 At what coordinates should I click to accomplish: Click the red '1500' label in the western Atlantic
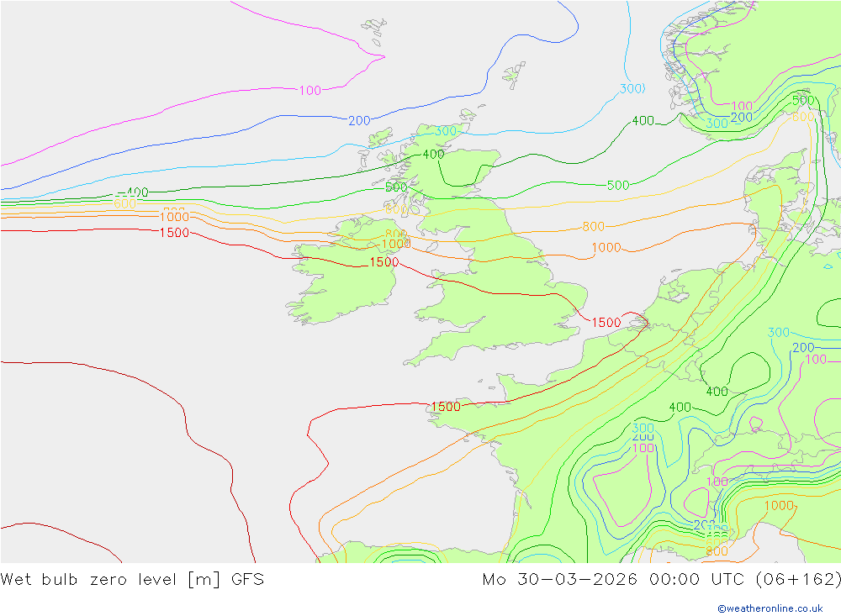[174, 233]
